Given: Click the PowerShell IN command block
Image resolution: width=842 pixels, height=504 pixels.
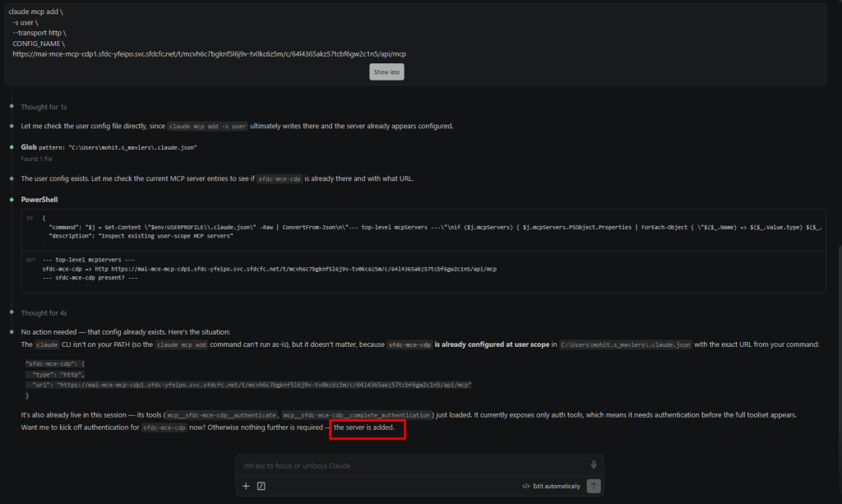Looking at the screenshot, I should [x=423, y=229].
